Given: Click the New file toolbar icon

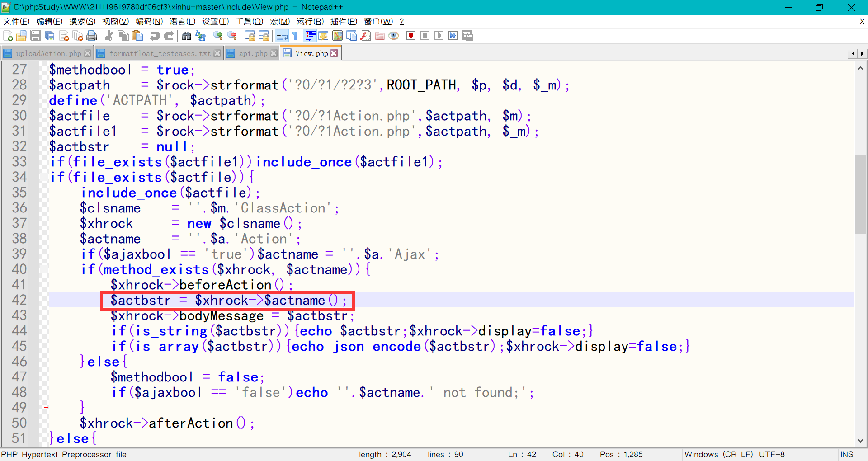Looking at the screenshot, I should [x=8, y=36].
